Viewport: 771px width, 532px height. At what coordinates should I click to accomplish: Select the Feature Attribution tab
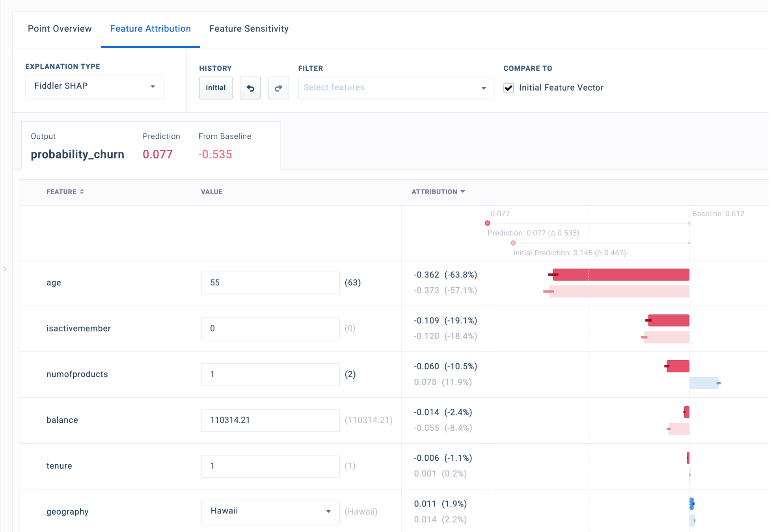click(150, 29)
